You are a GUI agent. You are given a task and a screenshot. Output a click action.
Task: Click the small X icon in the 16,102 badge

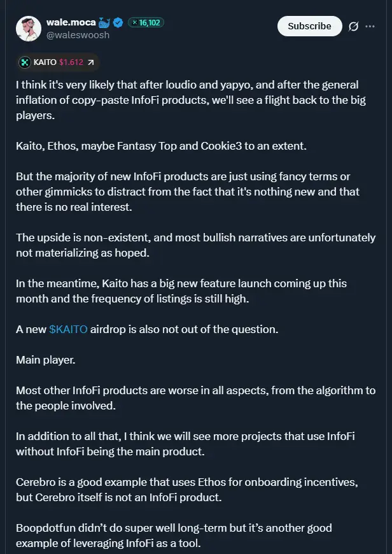click(134, 23)
